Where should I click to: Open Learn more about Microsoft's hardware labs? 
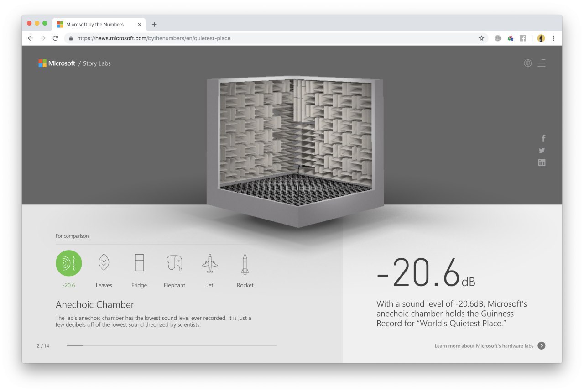(484, 346)
